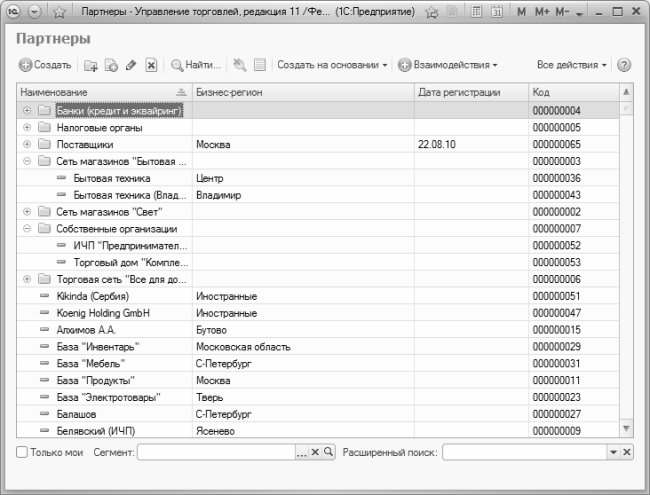Click the help question mark icon

[624, 65]
